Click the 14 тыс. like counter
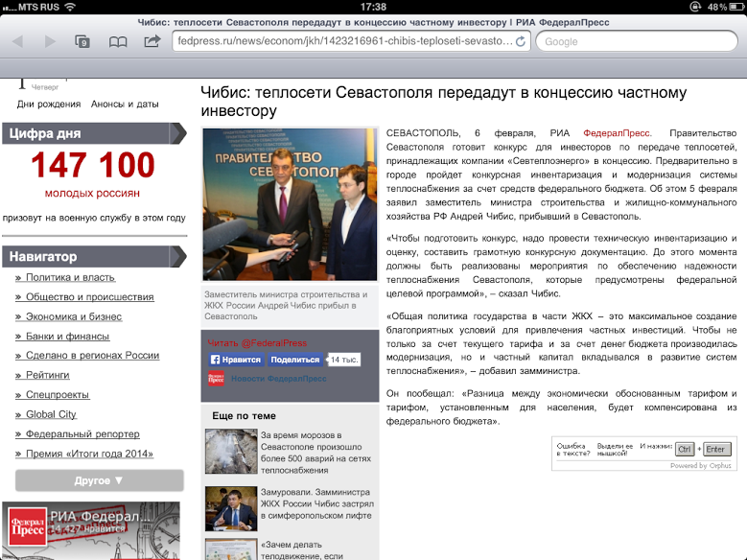This screenshot has width=747, height=560. coord(343,360)
